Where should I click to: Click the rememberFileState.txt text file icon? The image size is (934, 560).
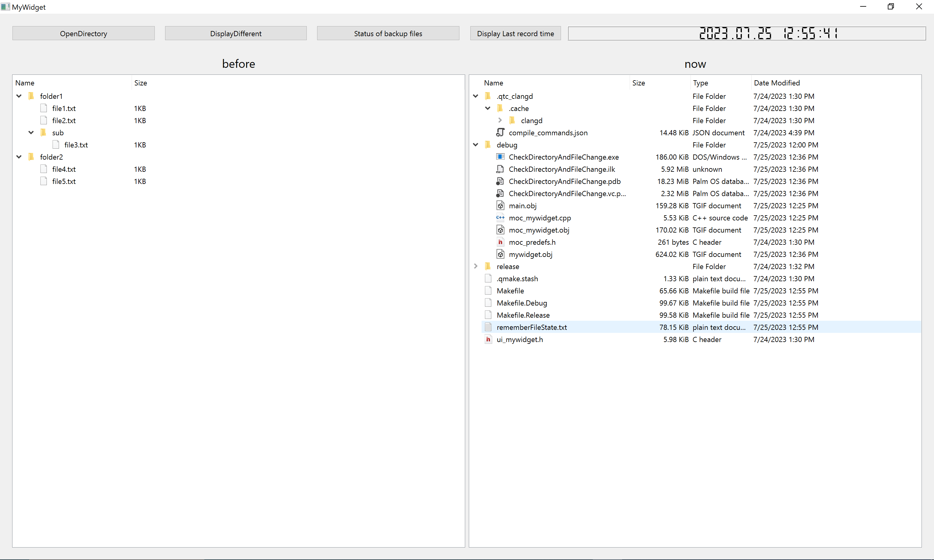click(488, 327)
